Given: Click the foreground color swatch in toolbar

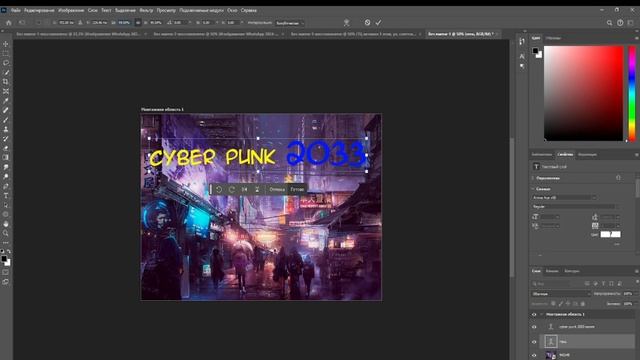Looking at the screenshot, I should point(4,259).
